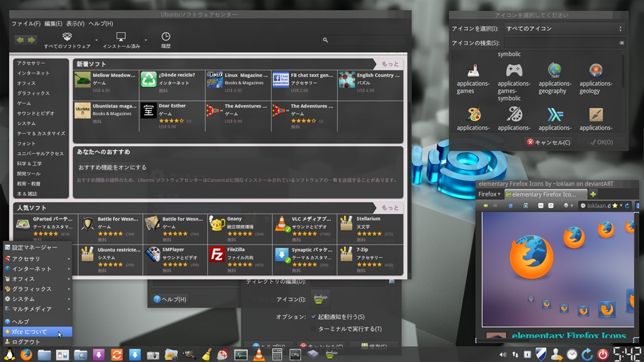Select Xfce について menu entry
Viewport: 644px width, 362px height.
[30, 332]
